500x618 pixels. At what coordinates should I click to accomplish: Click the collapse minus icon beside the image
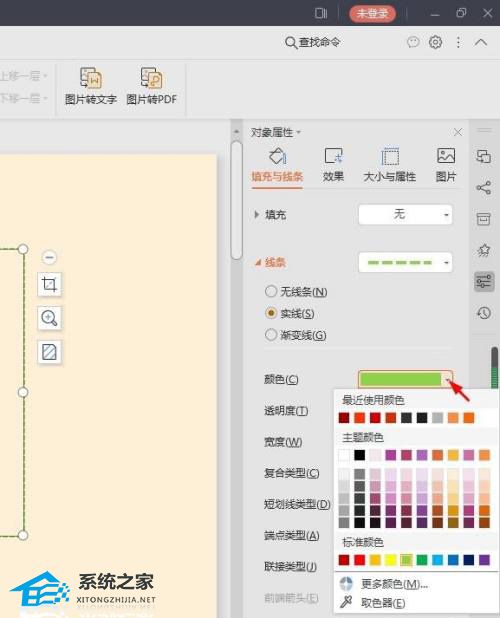point(49,257)
